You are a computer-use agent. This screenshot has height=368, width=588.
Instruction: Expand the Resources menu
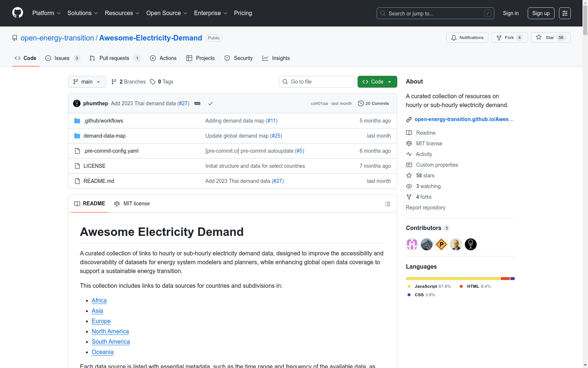[x=122, y=13]
